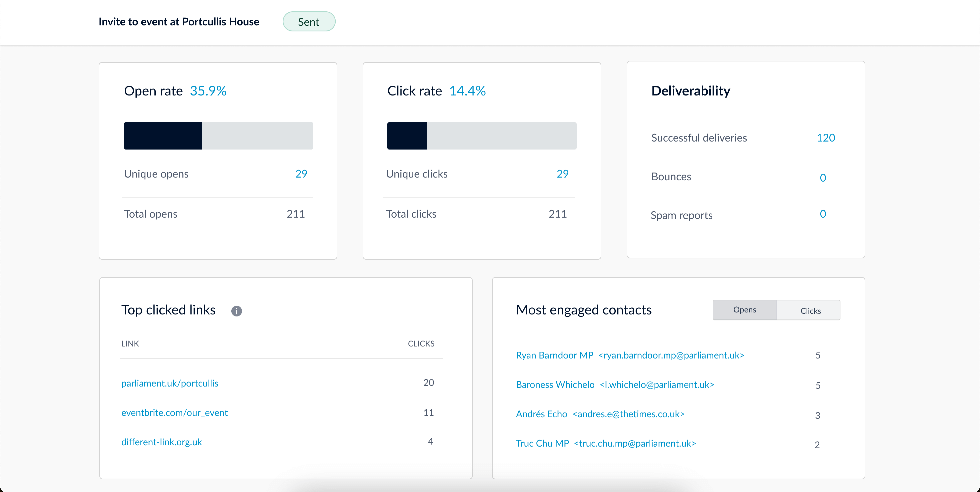Screen dimensions: 980x492
Task: Click the Open rate progress bar
Action: click(218, 136)
